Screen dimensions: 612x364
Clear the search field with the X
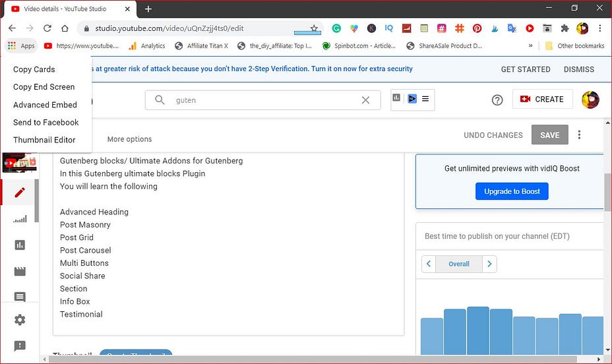[x=365, y=100]
